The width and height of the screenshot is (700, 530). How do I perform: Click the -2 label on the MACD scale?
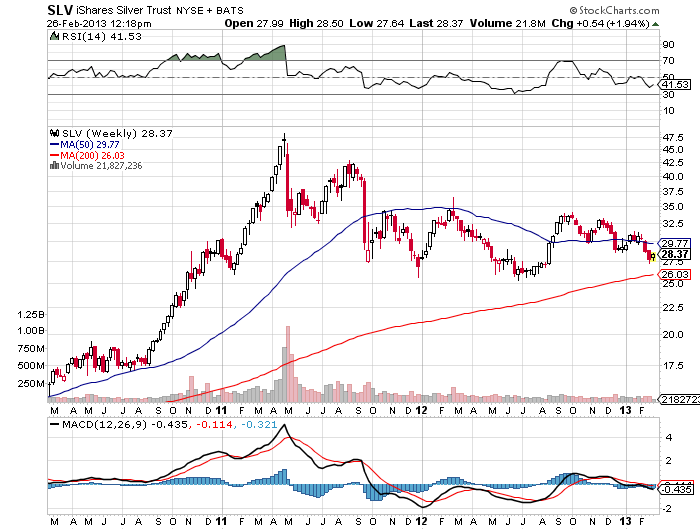tap(667, 509)
